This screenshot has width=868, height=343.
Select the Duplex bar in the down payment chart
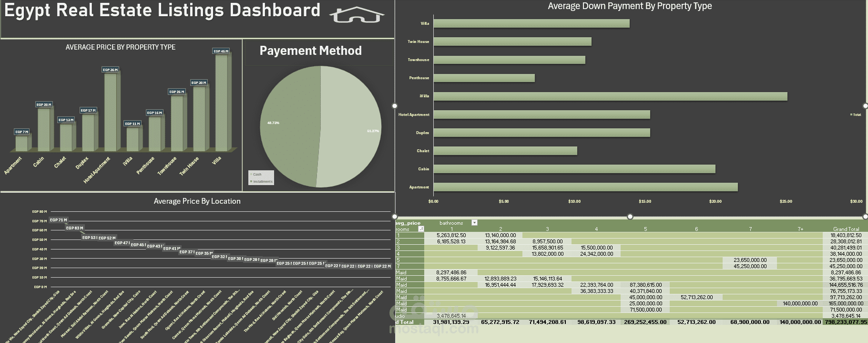point(541,133)
